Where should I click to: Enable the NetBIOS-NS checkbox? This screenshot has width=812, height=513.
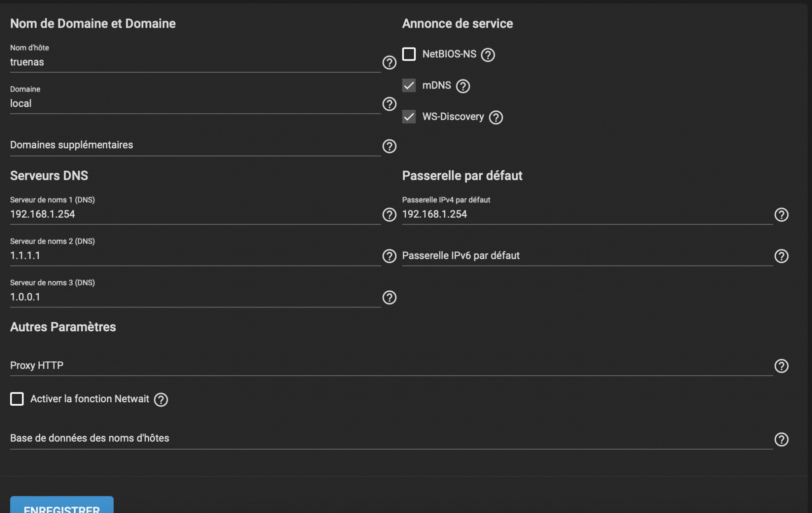point(409,54)
